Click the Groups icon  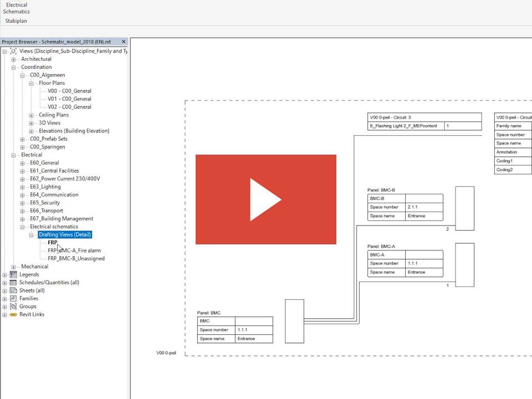point(13,306)
